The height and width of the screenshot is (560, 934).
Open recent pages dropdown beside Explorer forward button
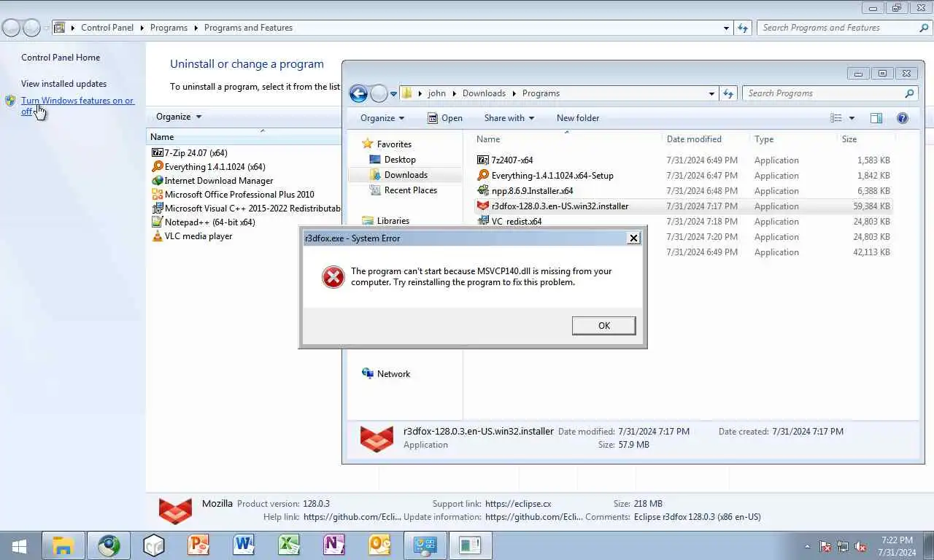[393, 94]
